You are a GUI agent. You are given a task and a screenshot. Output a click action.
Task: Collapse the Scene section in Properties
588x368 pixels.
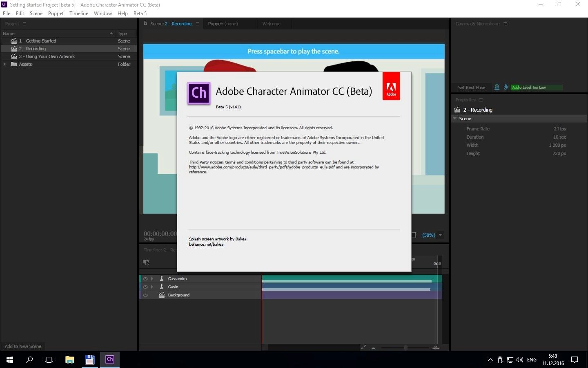tap(455, 119)
